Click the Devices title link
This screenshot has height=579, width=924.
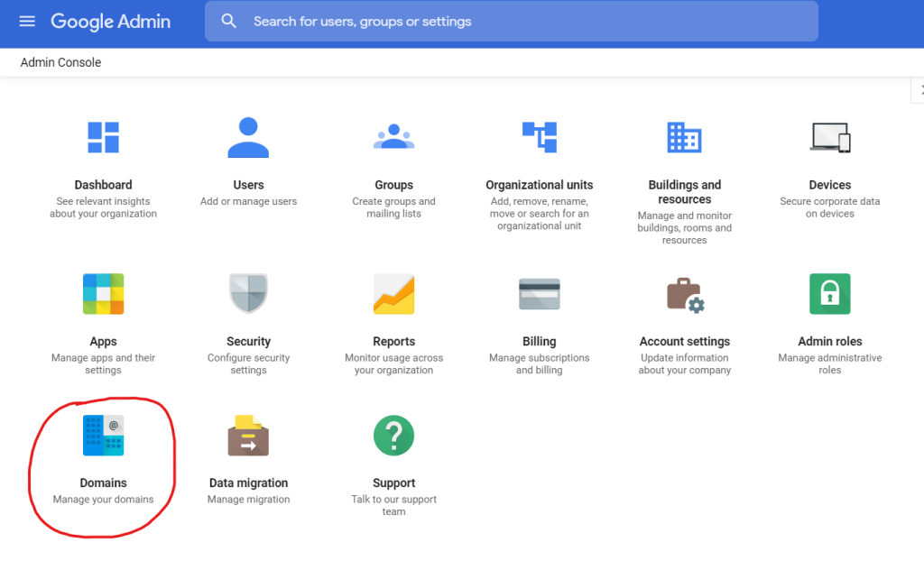click(x=830, y=185)
